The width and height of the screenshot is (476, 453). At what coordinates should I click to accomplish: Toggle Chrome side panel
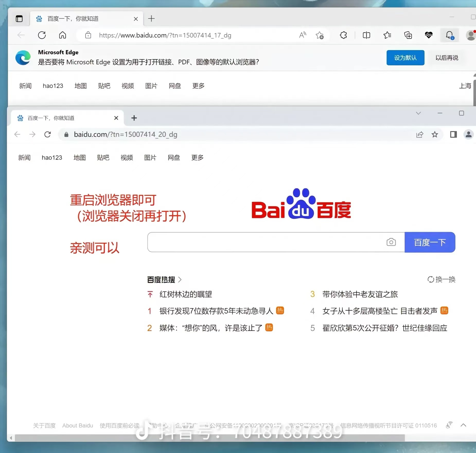453,134
